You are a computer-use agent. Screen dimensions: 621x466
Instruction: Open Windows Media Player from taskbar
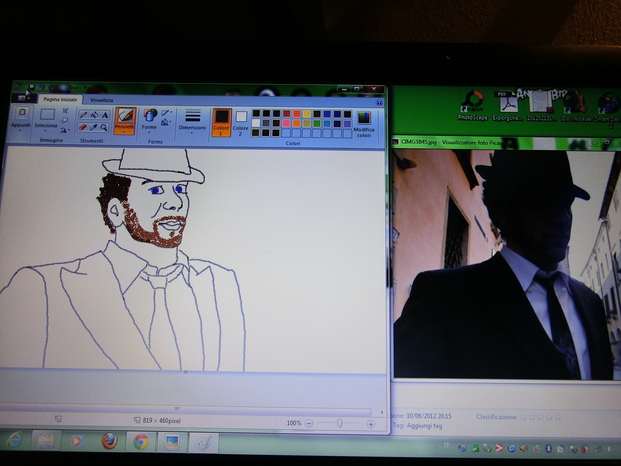tap(77, 441)
